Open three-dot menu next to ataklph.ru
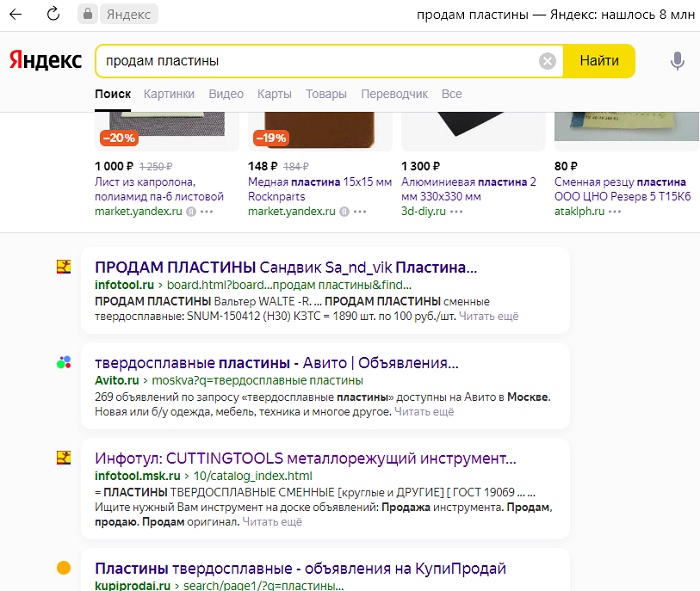700x591 pixels. [x=615, y=212]
